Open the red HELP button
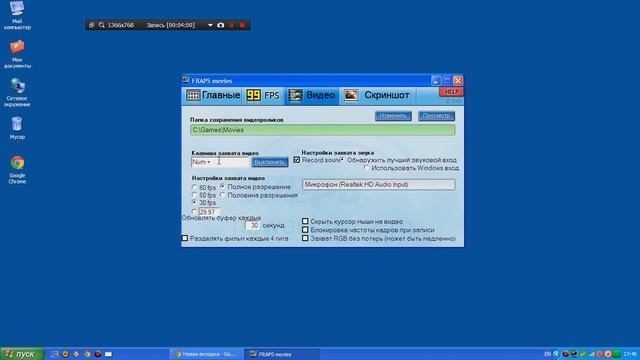The height and width of the screenshot is (360, 640). 451,91
